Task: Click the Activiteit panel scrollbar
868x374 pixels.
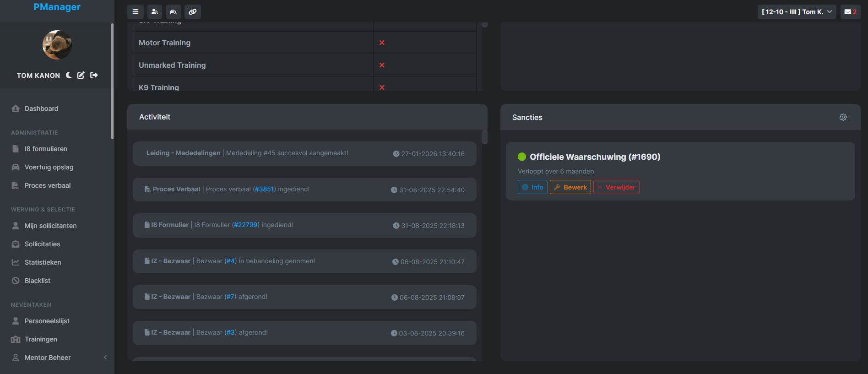Action: pyautogui.click(x=484, y=137)
